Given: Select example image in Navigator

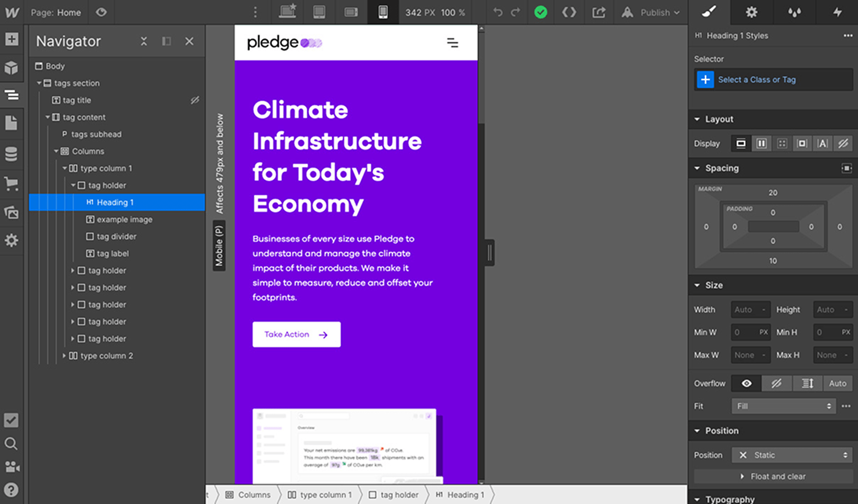Looking at the screenshot, I should coord(117,219).
